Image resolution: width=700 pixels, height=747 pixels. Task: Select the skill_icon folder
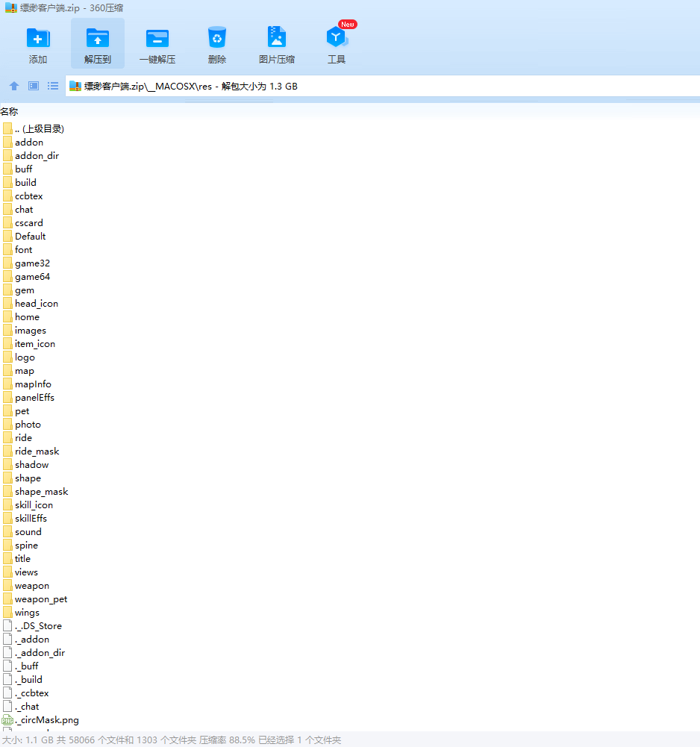coord(34,505)
